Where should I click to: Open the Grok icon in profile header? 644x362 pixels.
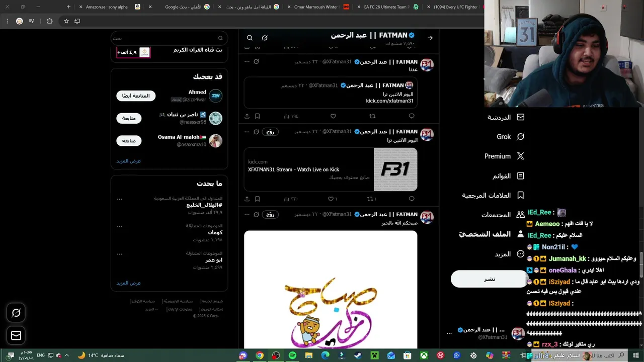(x=265, y=38)
